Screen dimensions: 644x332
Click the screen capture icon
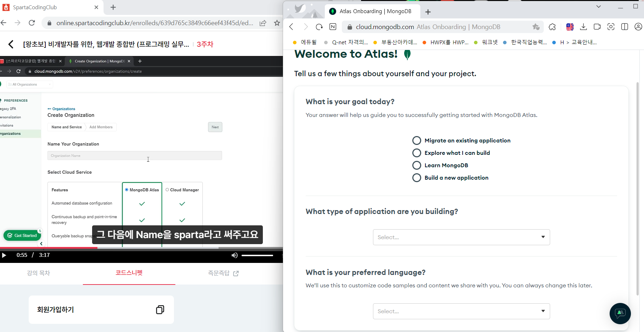click(611, 27)
